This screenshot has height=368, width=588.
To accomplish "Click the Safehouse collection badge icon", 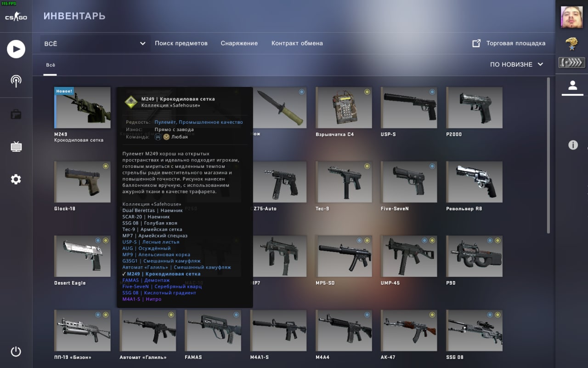I will pos(132,102).
